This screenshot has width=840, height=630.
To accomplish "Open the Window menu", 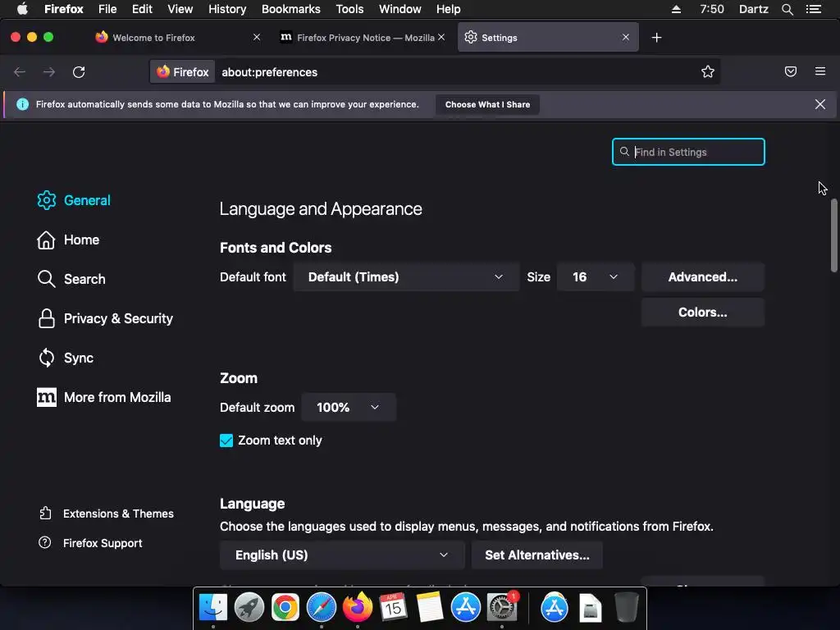I will pos(400,9).
